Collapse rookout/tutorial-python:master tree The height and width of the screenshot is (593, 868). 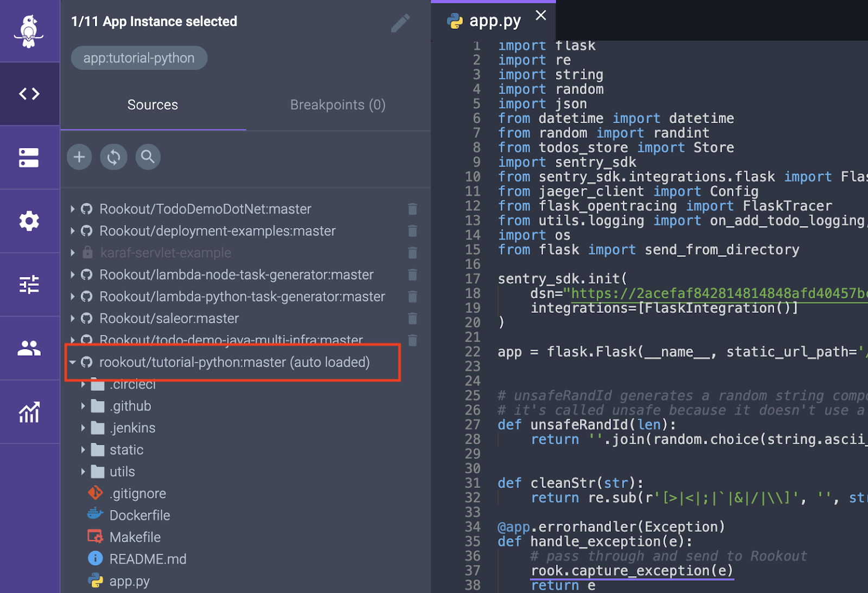pos(72,362)
